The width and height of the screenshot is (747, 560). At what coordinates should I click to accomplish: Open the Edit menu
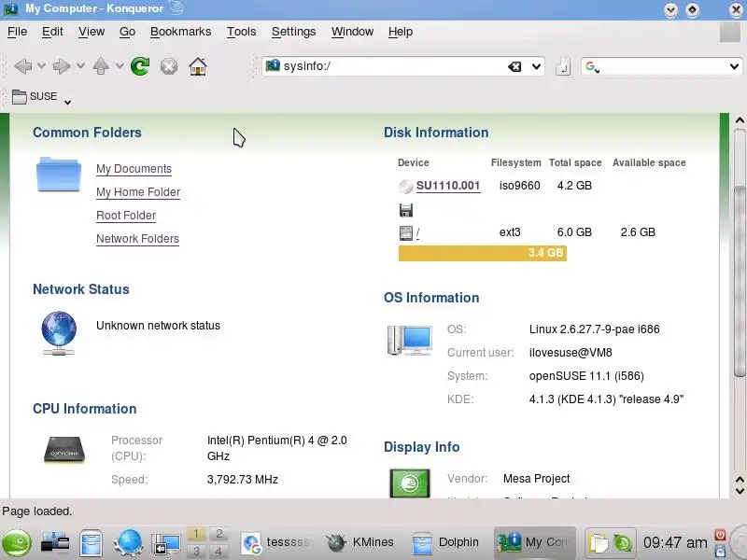(x=52, y=32)
